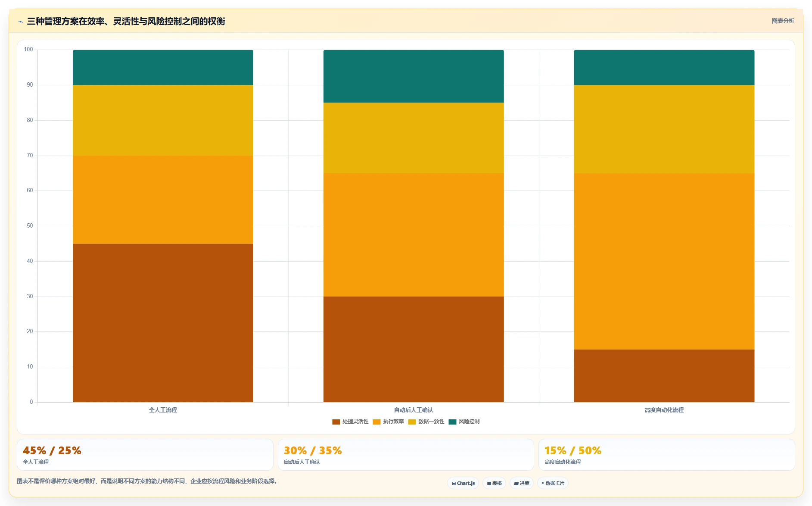Click the 表格 tag icon

[x=489, y=484]
